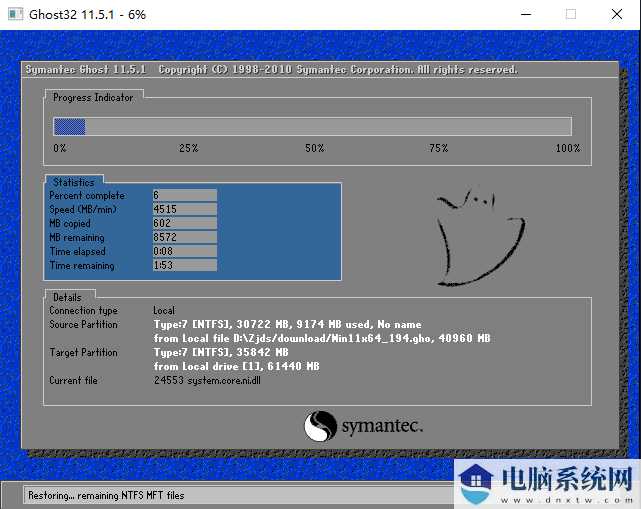Click the Time elapsed value 0:08
The width and height of the screenshot is (641, 509).
point(184,251)
